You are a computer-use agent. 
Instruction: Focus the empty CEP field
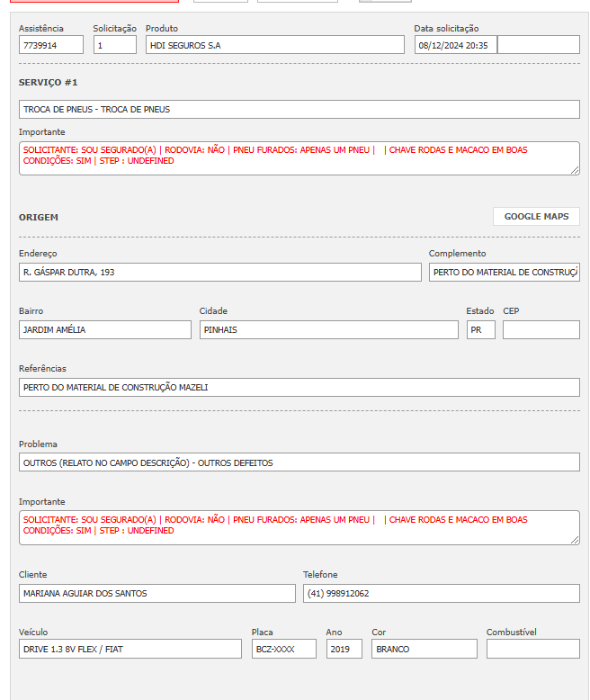tap(541, 330)
